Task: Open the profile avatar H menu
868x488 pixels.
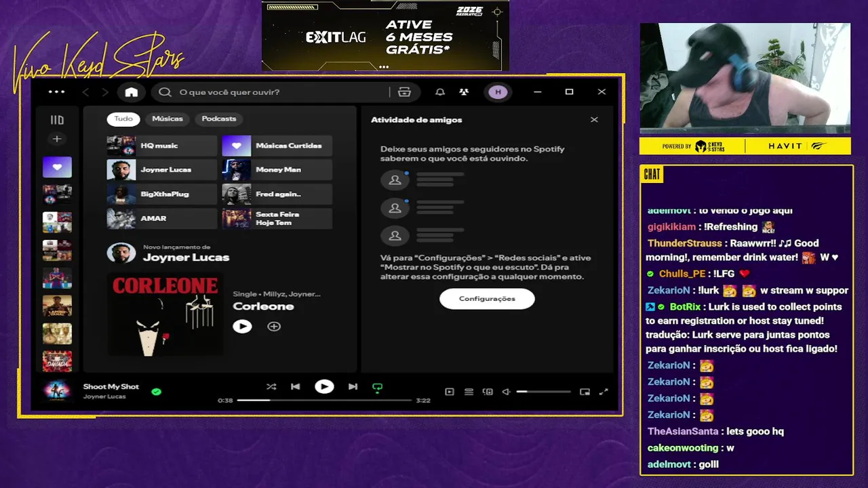Action: (x=498, y=92)
